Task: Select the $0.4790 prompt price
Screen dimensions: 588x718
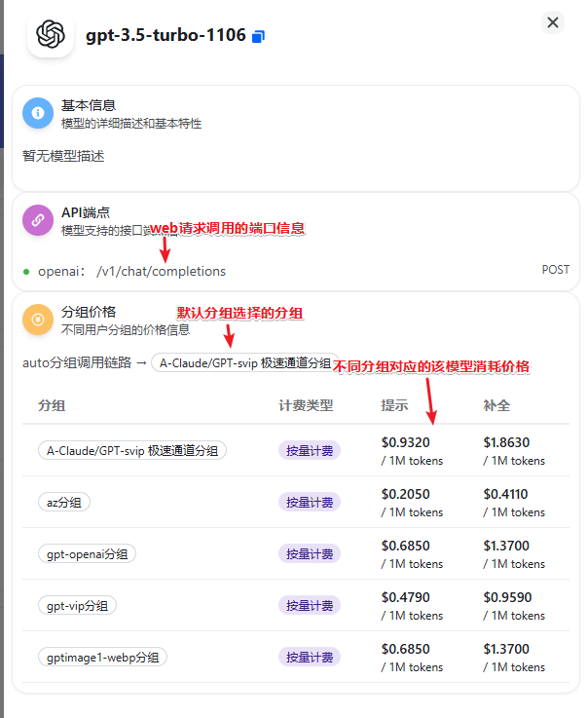Action: [405, 597]
